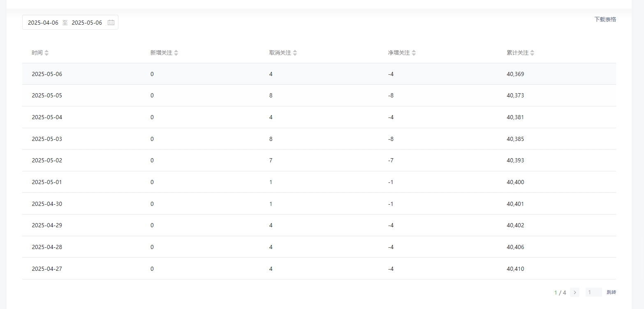
Task: Select the date cell 2025-04-28
Action: (x=47, y=247)
